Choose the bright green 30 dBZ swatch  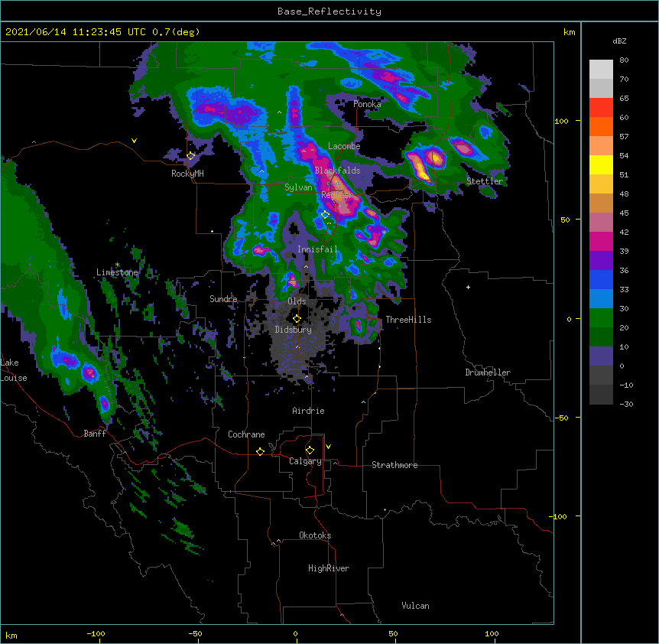click(x=601, y=318)
